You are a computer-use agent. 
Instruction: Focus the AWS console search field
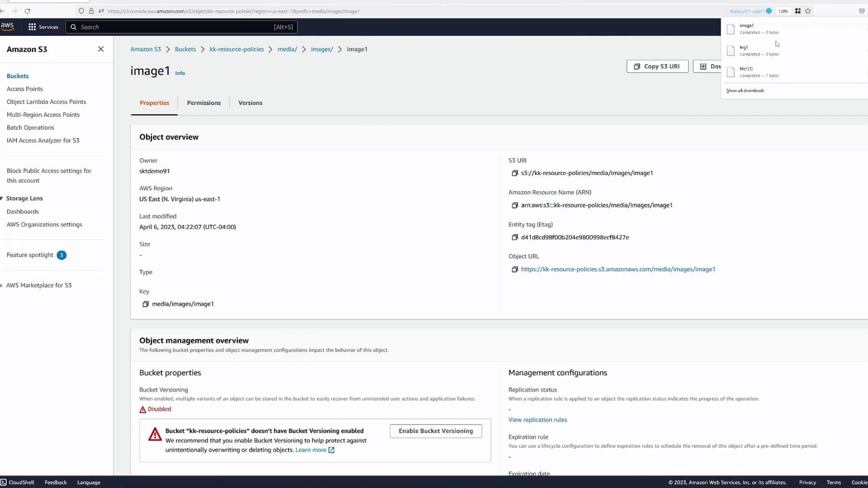tap(181, 27)
